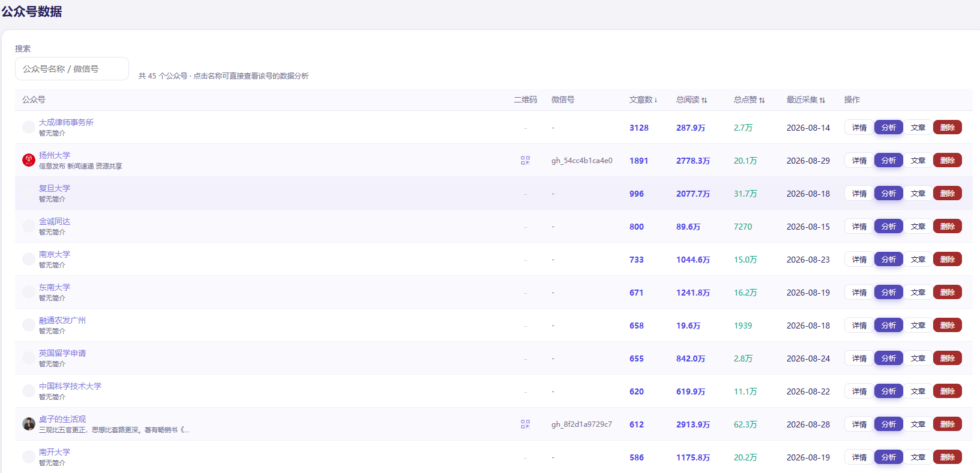Click the likes value 62.3万
The width and height of the screenshot is (980, 473).
pyautogui.click(x=745, y=424)
